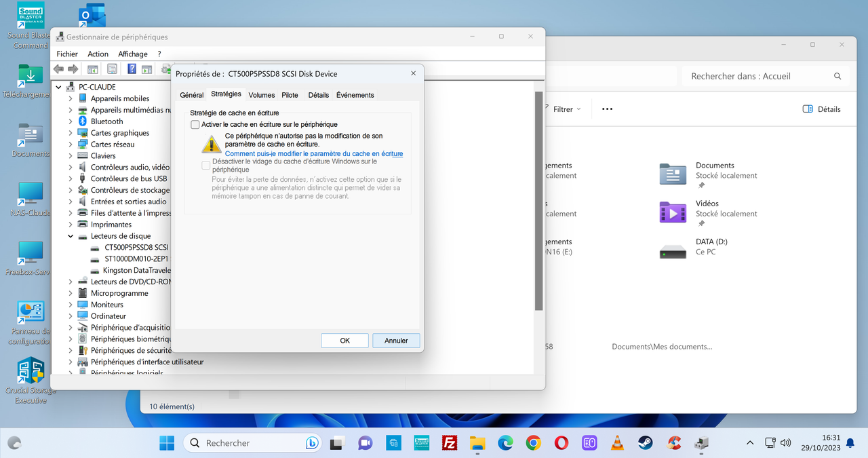Switch to the Pilote tab
Screen dimensions: 868x458
(290, 95)
